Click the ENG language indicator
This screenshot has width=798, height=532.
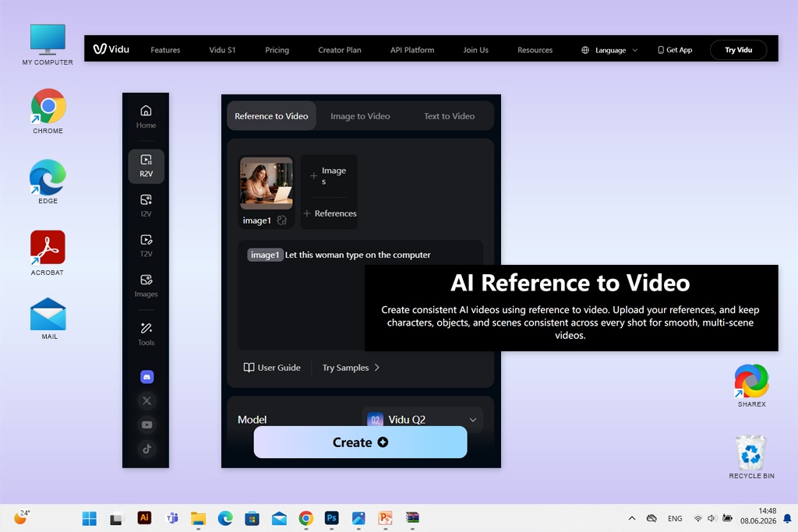click(675, 518)
